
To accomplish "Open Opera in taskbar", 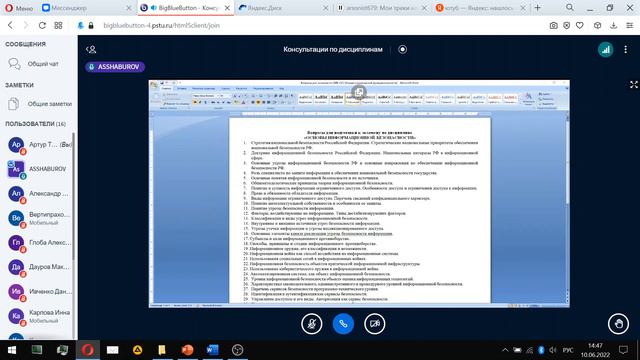I will point(88,350).
